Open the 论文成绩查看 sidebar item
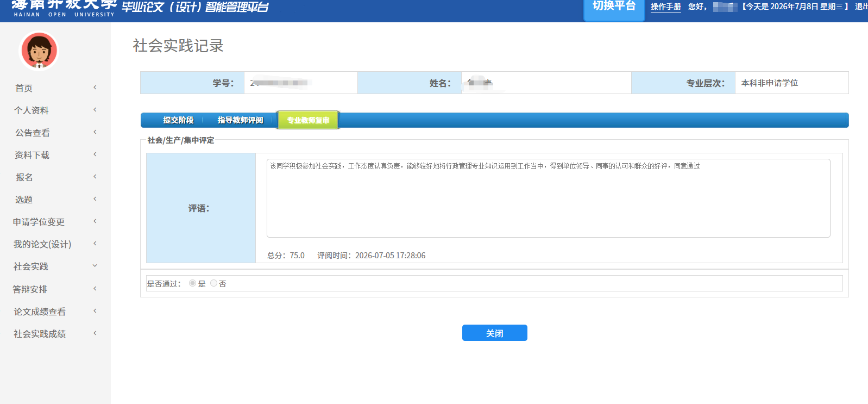The image size is (868, 404). coord(40,312)
